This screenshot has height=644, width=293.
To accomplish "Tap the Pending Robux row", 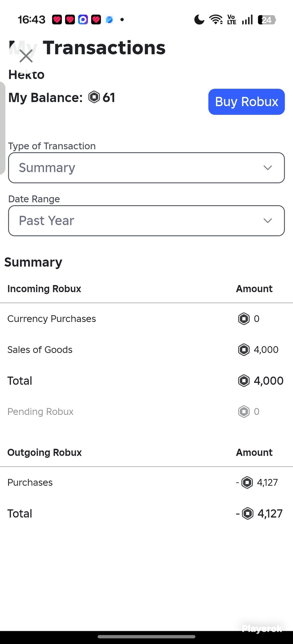I will point(146,411).
